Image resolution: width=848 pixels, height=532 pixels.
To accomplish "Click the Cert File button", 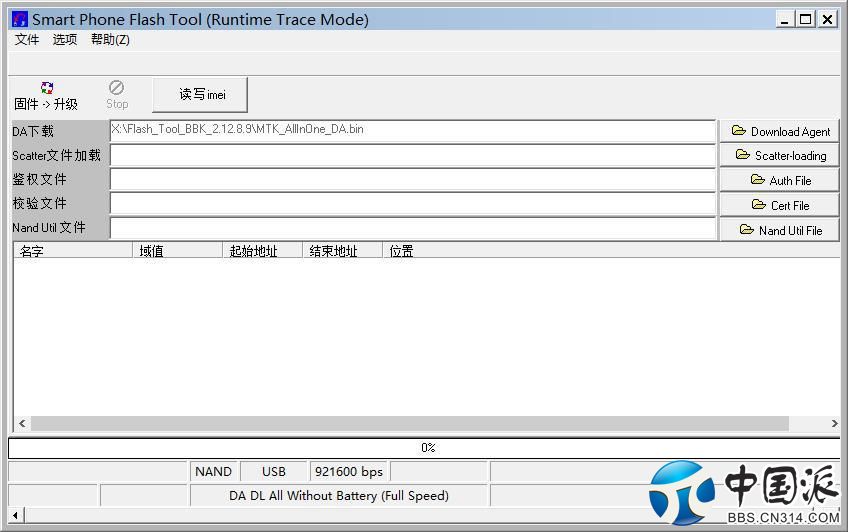I will (779, 205).
